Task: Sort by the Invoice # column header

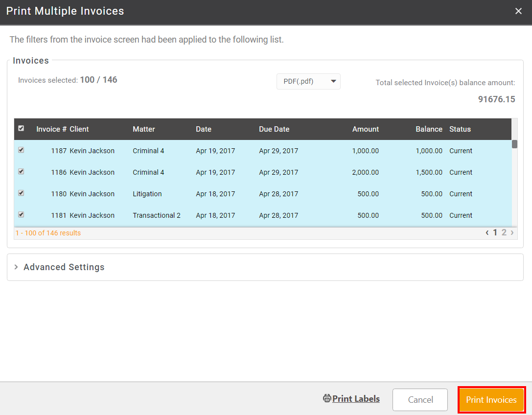Action: [x=51, y=129]
